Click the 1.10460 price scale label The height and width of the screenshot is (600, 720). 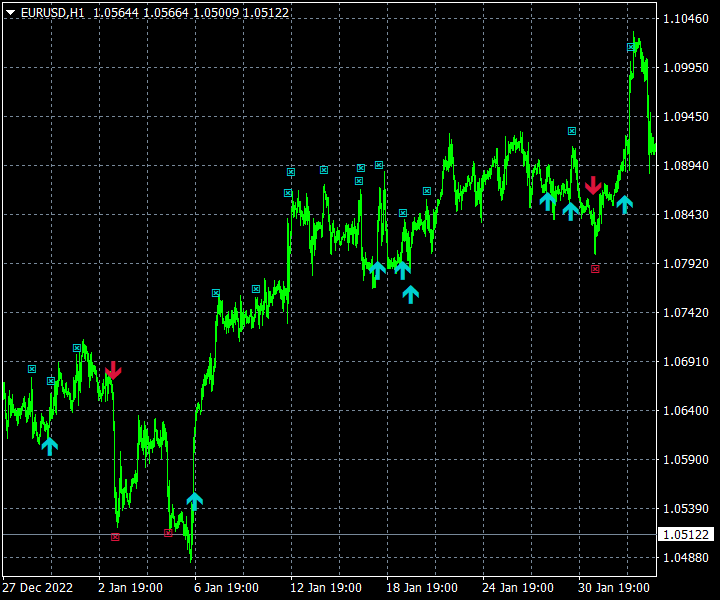[x=686, y=19]
